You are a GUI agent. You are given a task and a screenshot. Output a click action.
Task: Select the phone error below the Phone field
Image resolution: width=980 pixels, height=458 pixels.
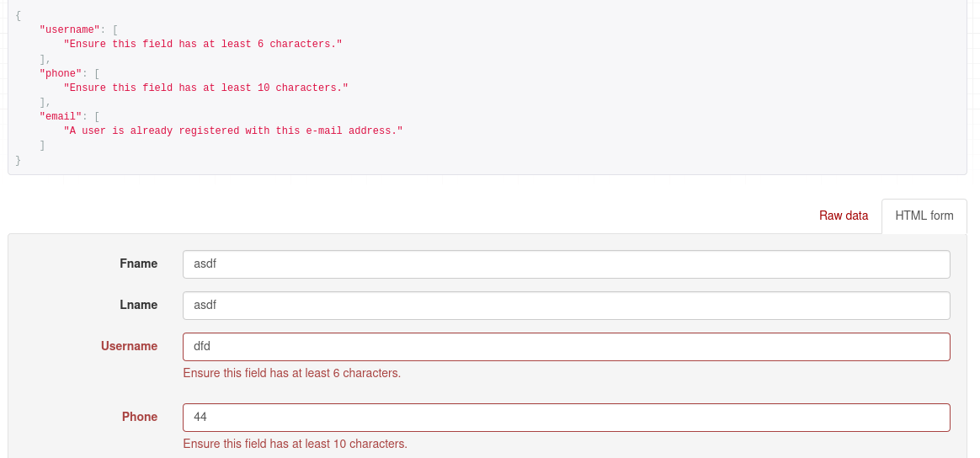pos(295,445)
